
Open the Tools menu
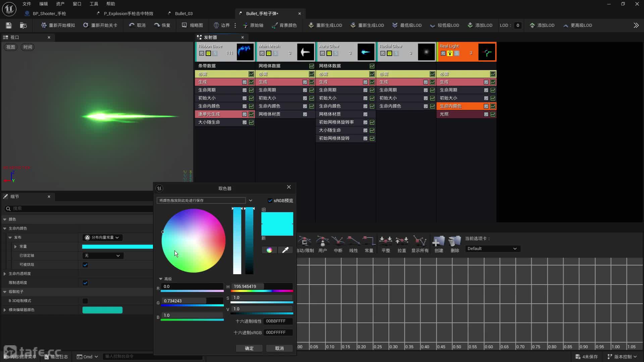[x=94, y=4]
